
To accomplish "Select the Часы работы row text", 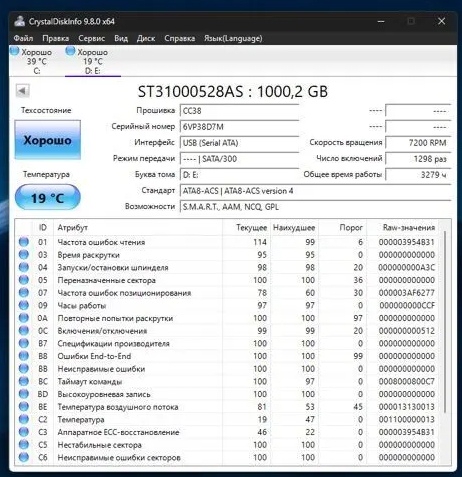I will [x=82, y=305].
